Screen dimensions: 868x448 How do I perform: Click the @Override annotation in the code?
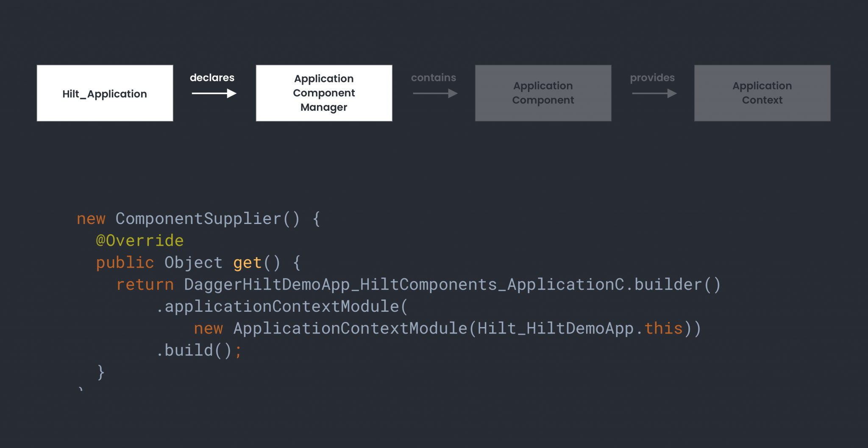(x=139, y=240)
